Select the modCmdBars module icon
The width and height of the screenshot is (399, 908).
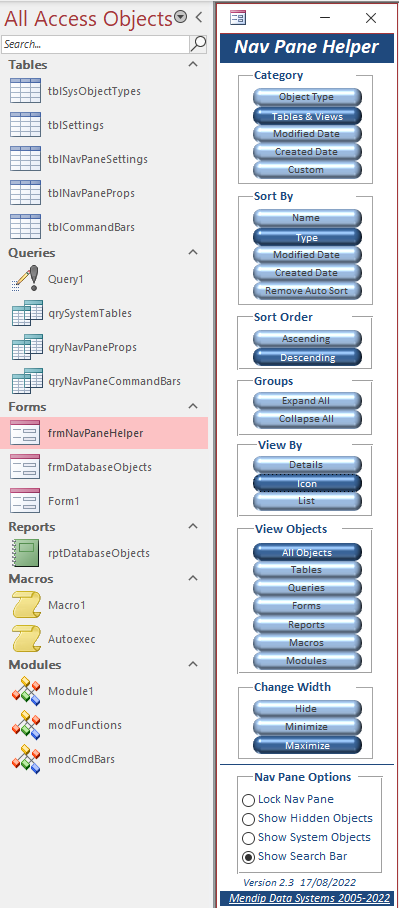point(27,759)
